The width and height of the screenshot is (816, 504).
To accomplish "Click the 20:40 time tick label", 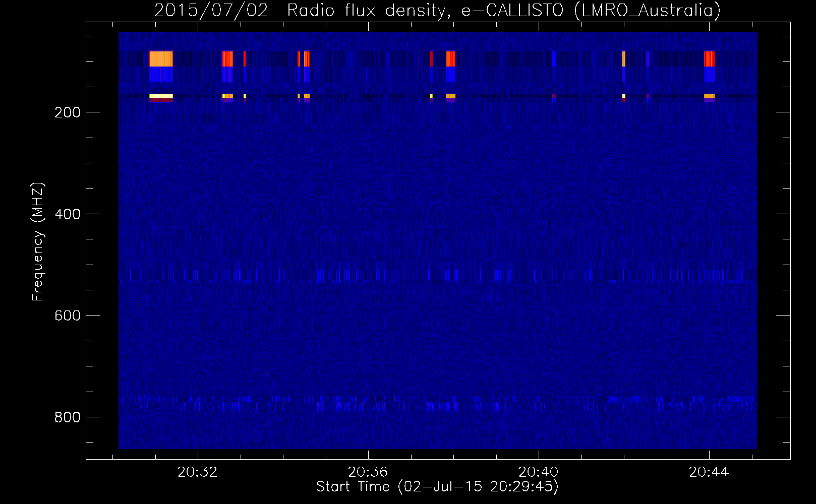I will pyautogui.click(x=539, y=472).
